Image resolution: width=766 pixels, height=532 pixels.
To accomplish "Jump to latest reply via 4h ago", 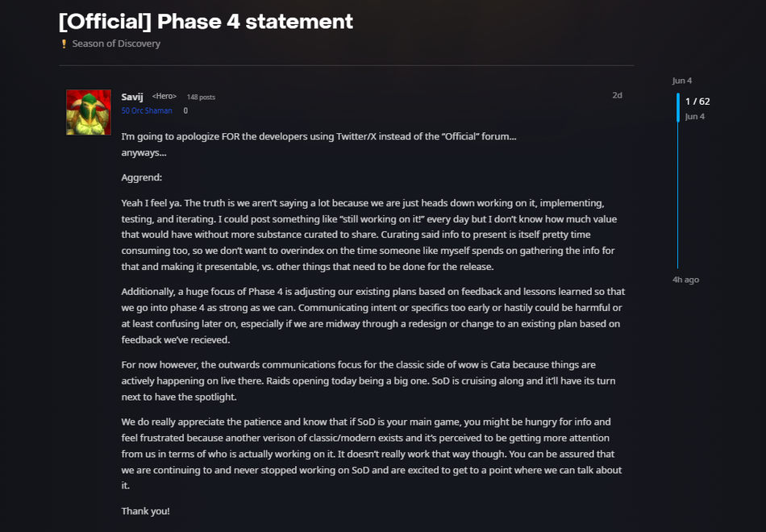I will (685, 280).
